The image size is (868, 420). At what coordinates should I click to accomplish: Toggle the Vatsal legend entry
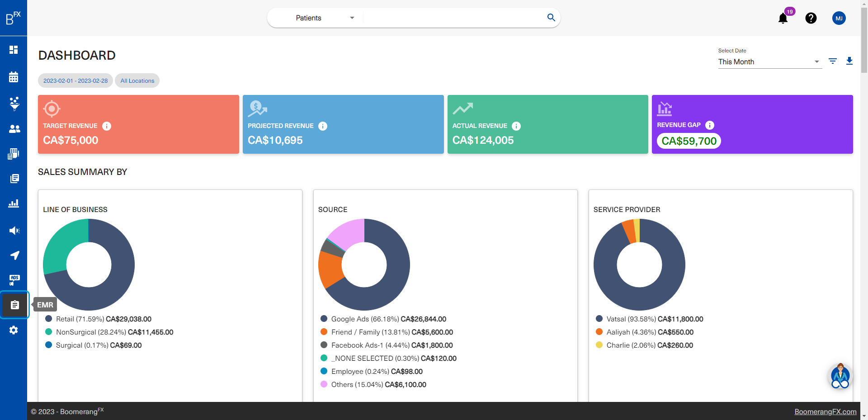[x=650, y=319]
